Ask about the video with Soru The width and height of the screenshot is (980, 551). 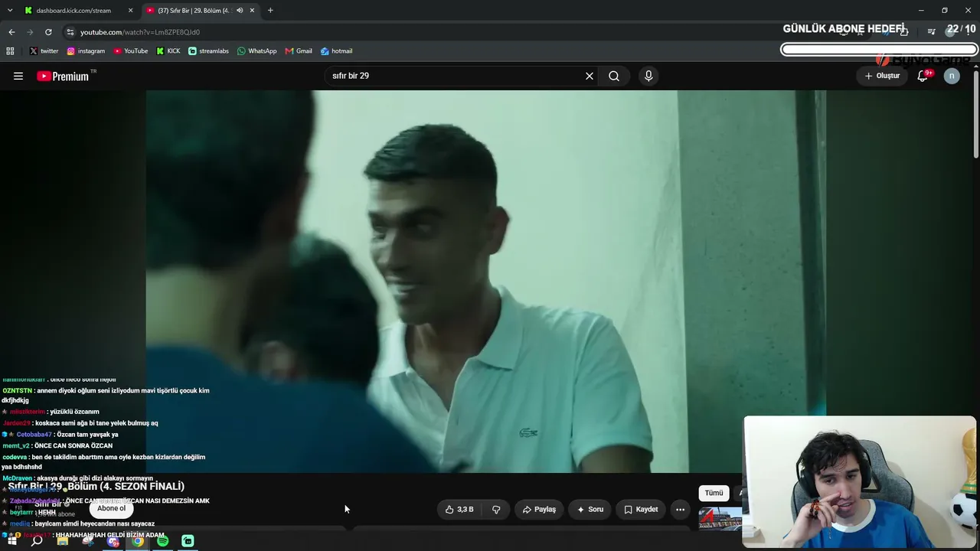click(x=590, y=509)
